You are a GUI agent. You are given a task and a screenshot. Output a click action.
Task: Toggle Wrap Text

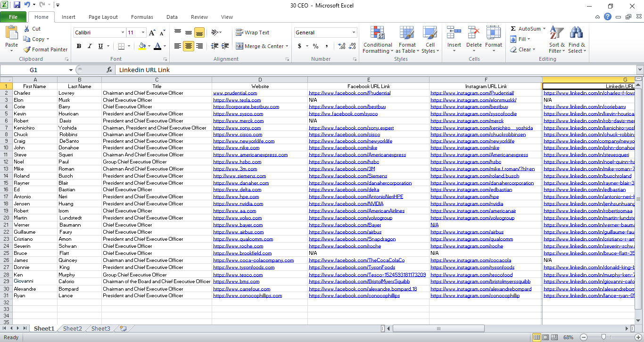[x=253, y=33]
